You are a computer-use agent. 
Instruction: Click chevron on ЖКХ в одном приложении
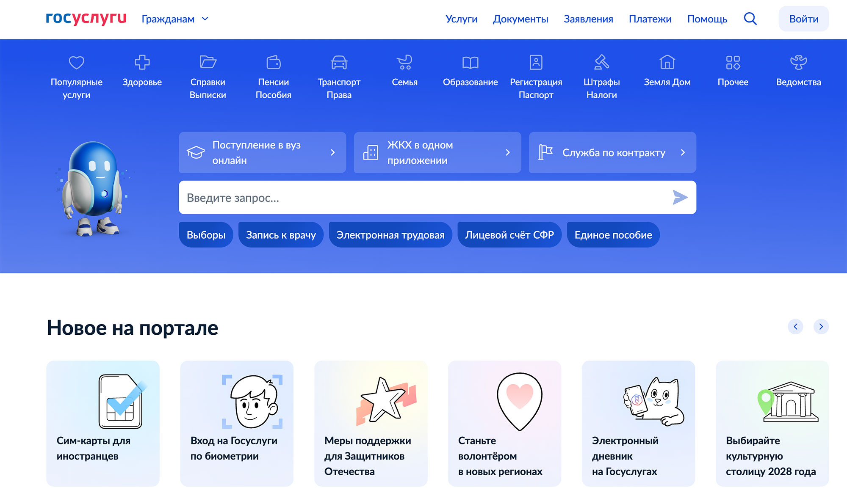pyautogui.click(x=508, y=152)
